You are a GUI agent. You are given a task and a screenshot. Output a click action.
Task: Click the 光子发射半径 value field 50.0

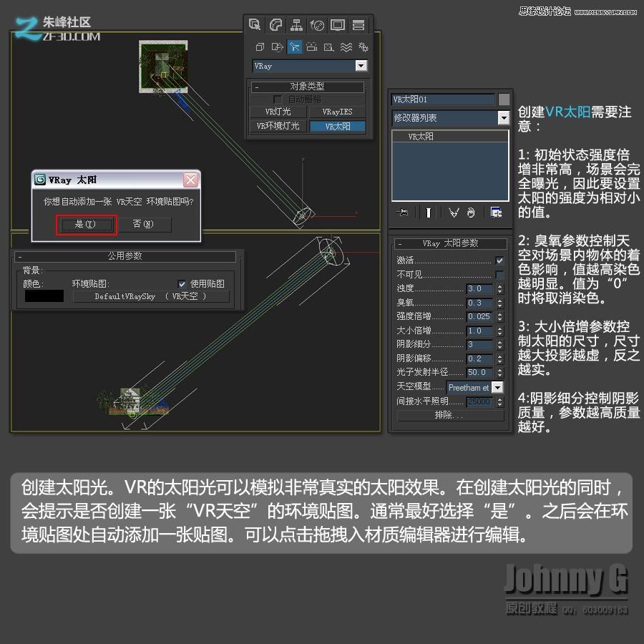click(479, 373)
